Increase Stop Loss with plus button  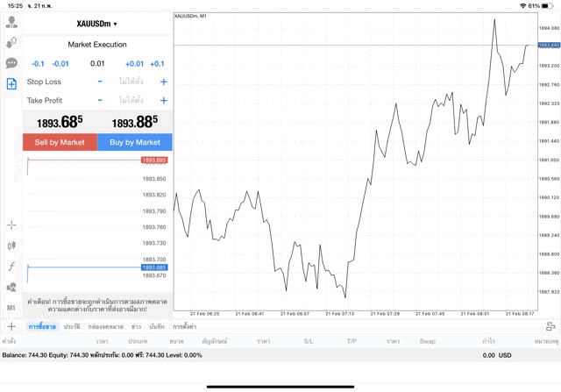(163, 82)
